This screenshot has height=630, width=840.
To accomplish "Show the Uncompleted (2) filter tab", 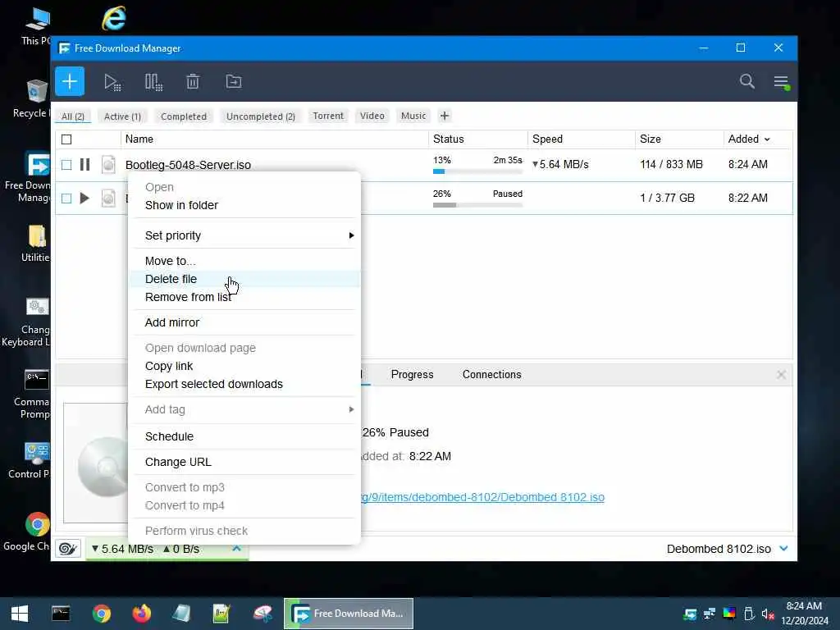I will point(261,116).
